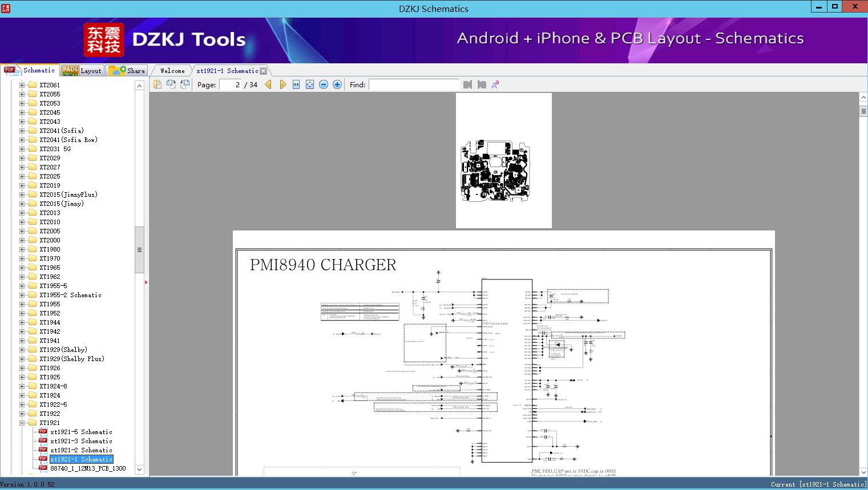Click the tree panel scroll up arrow

139,85
